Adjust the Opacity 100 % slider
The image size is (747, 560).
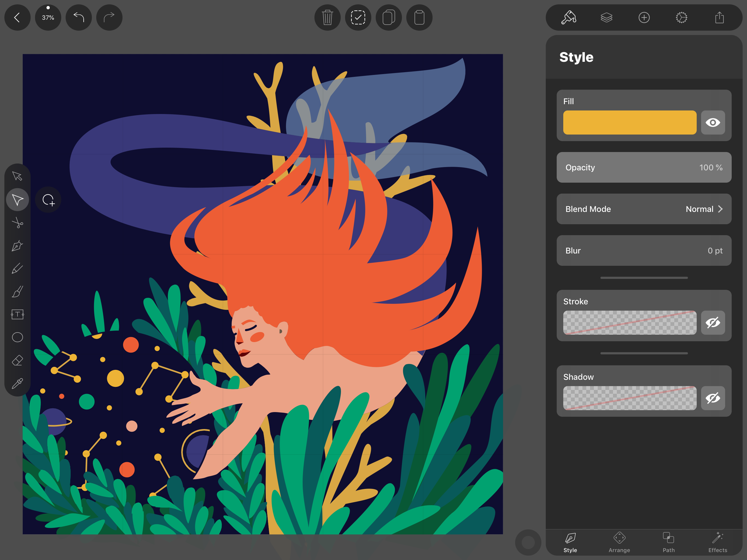tap(644, 168)
